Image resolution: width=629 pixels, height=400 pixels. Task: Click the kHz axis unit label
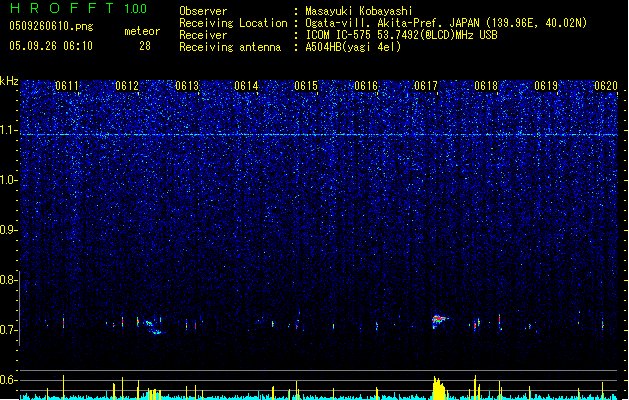[x=9, y=81]
